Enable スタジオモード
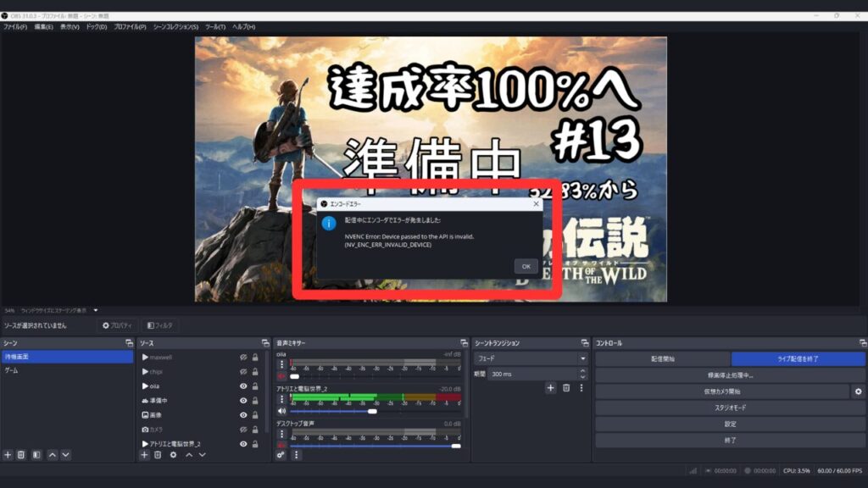 tap(730, 408)
